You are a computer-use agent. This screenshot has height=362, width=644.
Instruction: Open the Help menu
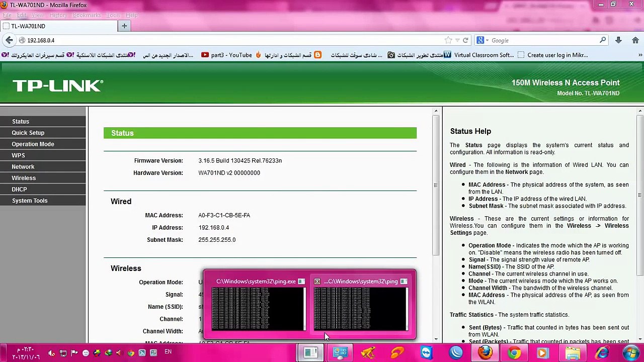[x=131, y=15]
